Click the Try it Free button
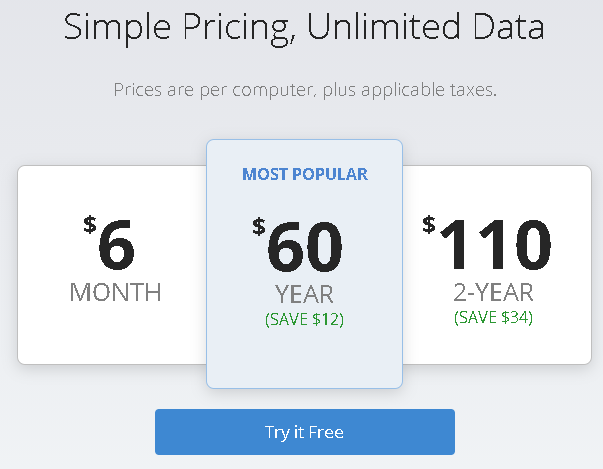The image size is (603, 469). pos(304,432)
